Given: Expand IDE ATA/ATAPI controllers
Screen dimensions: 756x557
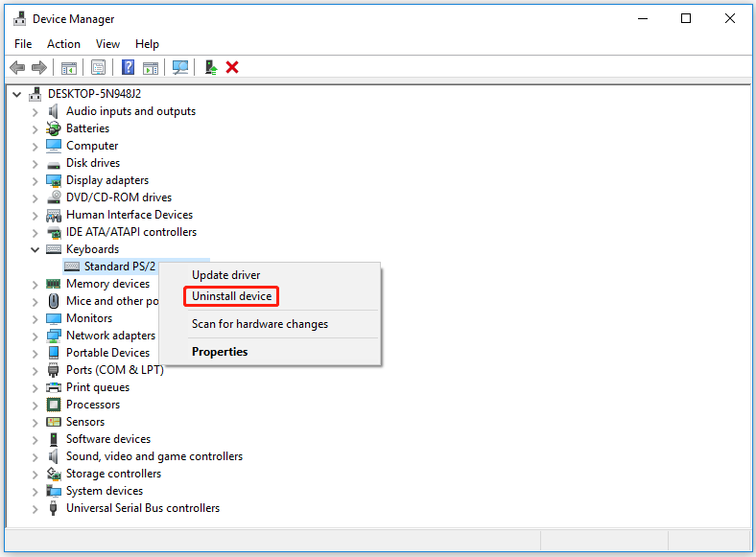Looking at the screenshot, I should coord(35,233).
